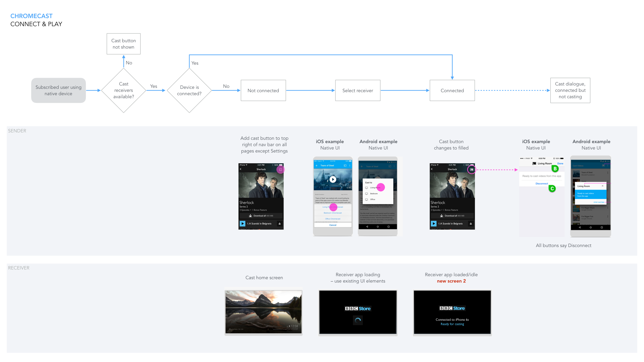Choose Living Room in the Android Cast to dialog
The image size is (644, 362).
click(x=378, y=188)
